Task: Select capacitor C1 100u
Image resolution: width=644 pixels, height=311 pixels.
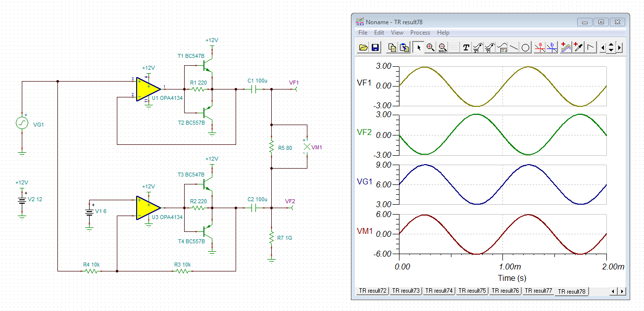Action: 254,89
